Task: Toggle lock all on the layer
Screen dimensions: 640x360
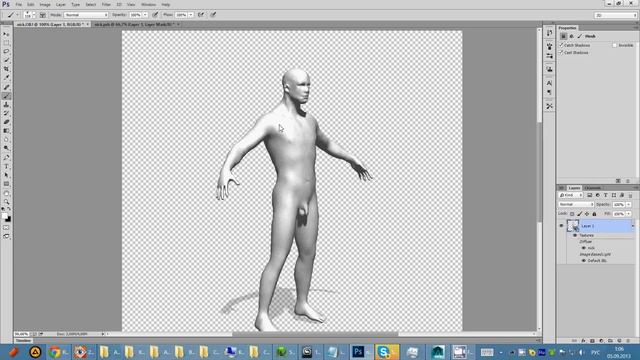Action: click(x=594, y=214)
